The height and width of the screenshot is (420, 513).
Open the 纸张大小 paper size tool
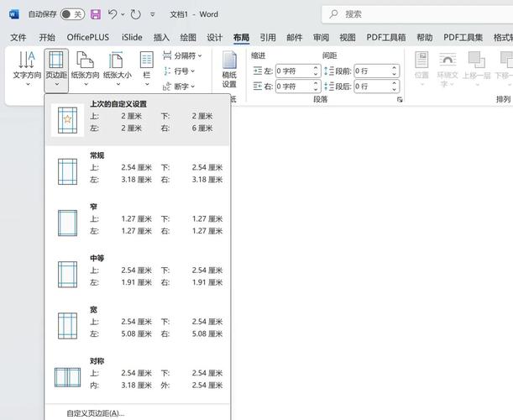coord(117,69)
